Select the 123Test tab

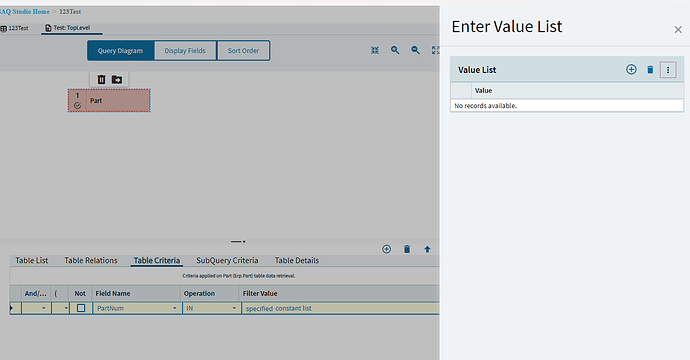[x=15, y=28]
